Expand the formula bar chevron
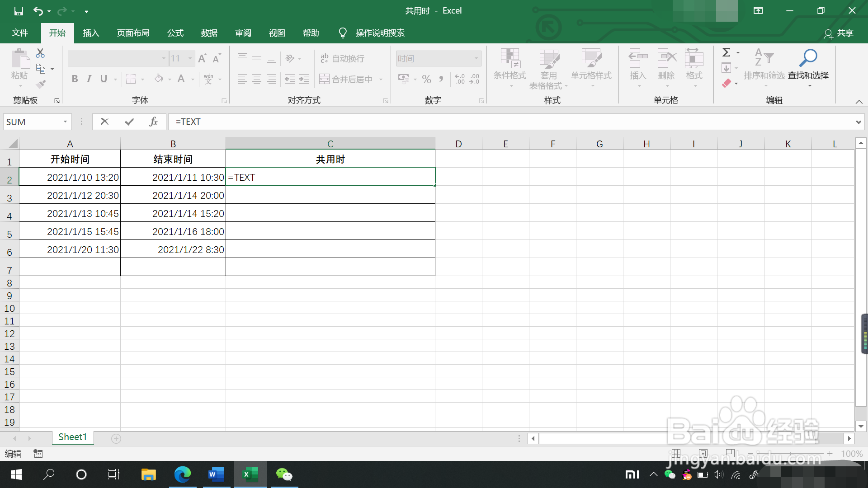The image size is (868, 488). tap(858, 122)
